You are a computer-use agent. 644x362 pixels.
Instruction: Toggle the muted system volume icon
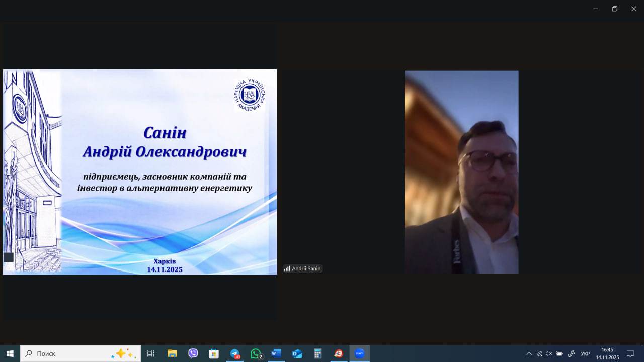[549, 353]
